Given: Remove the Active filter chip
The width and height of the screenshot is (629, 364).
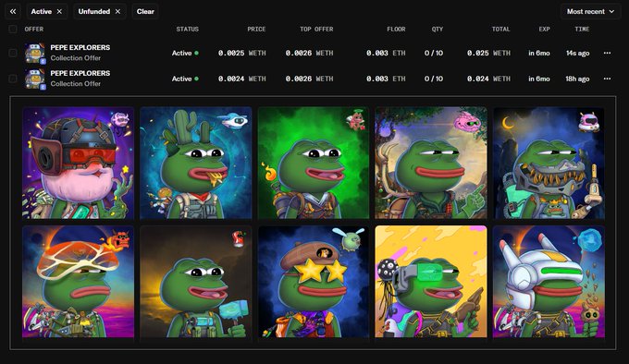Looking at the screenshot, I should click(59, 12).
